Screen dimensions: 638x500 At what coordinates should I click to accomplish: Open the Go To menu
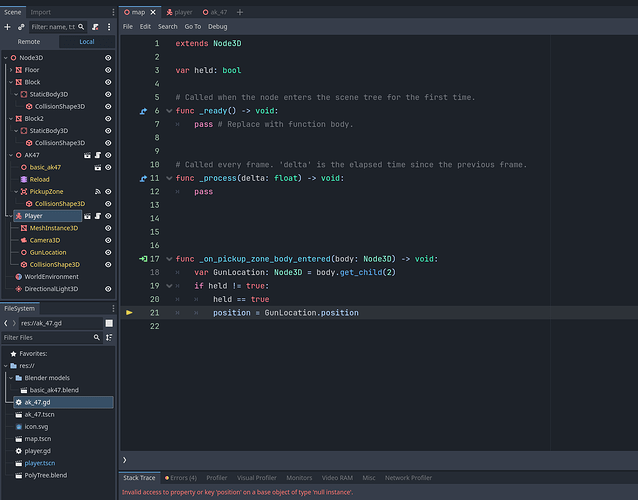coord(193,26)
